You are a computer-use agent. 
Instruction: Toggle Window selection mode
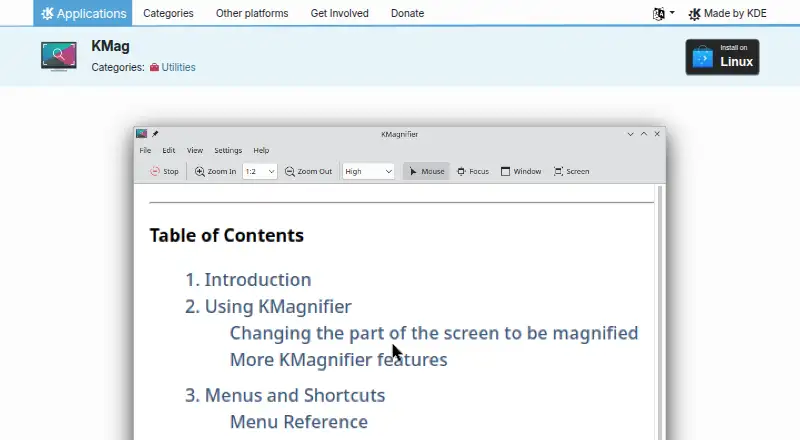[521, 172]
